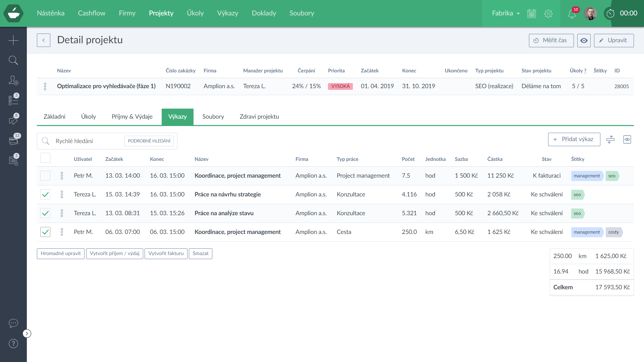This screenshot has height=362, width=644.
Task: Click the Vytvořit fakturu button
Action: pyautogui.click(x=166, y=253)
